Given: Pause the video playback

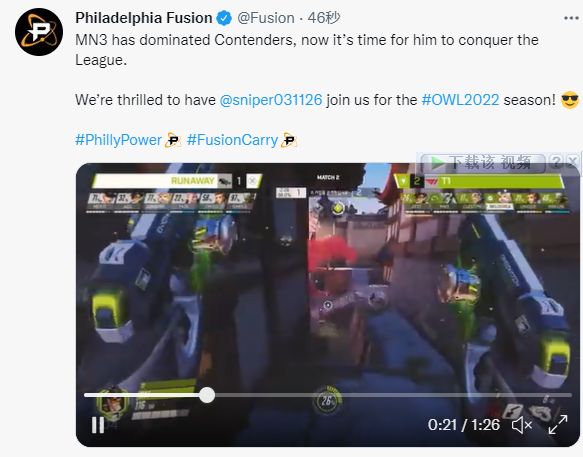Looking at the screenshot, I should click(98, 425).
